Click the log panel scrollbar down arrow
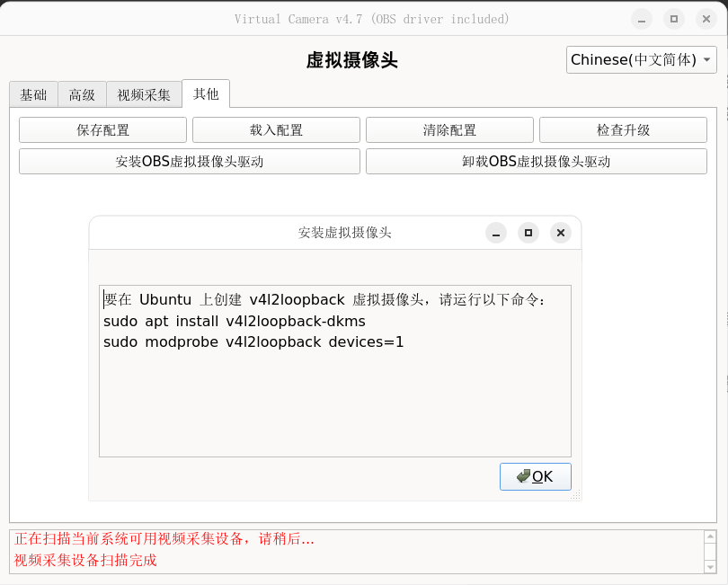The width and height of the screenshot is (728, 585). [x=710, y=566]
